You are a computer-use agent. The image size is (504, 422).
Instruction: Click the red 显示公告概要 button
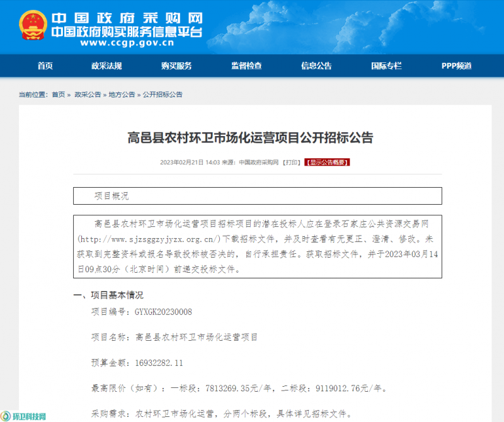tap(327, 163)
